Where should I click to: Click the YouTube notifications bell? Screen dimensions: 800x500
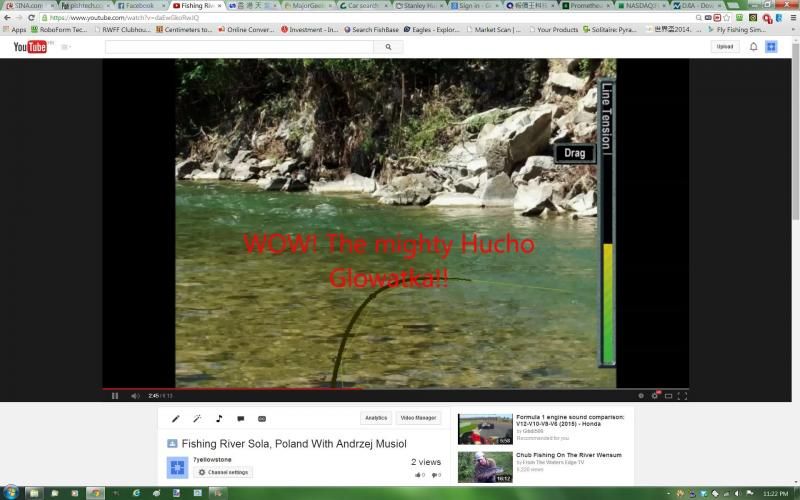pyautogui.click(x=754, y=47)
